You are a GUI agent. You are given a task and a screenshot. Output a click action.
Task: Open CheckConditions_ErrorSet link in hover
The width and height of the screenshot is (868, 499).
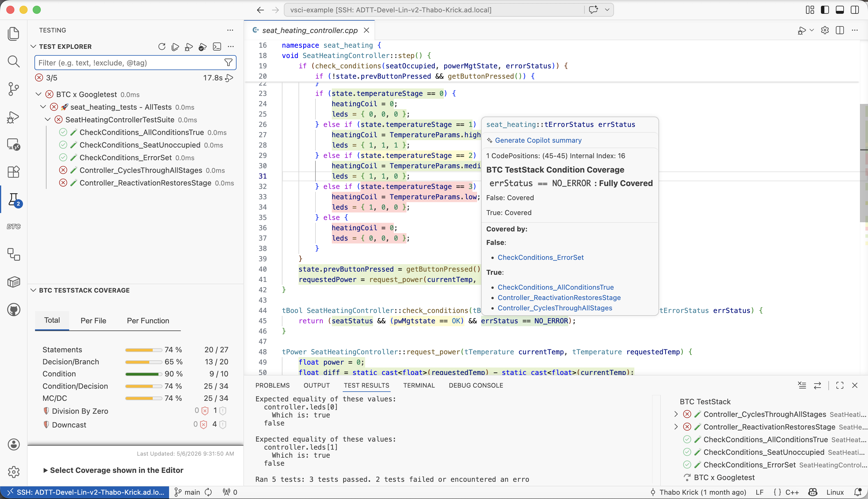pos(540,257)
